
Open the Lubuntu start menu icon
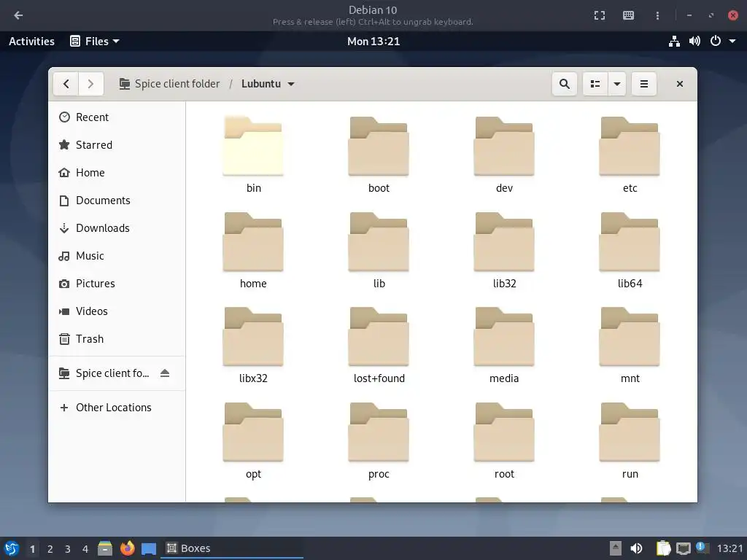12,548
